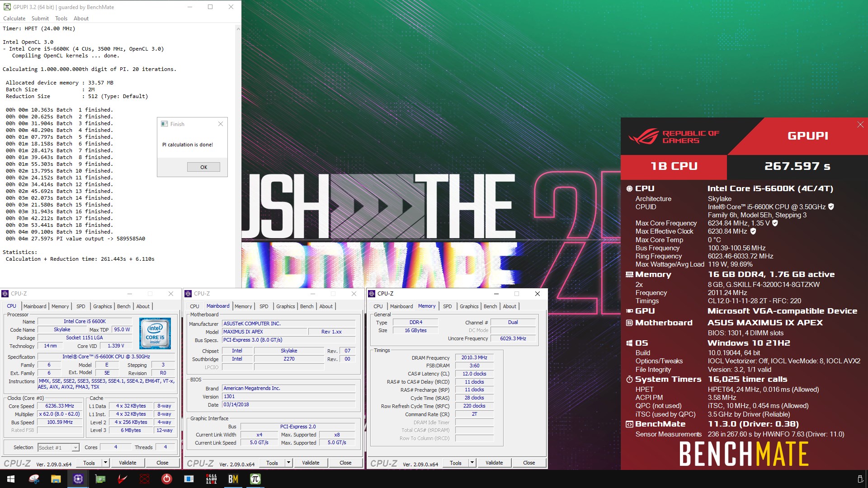Screen dimensions: 868x488
Task: Click the System Timers stopwatch icon
Action: [x=629, y=379]
